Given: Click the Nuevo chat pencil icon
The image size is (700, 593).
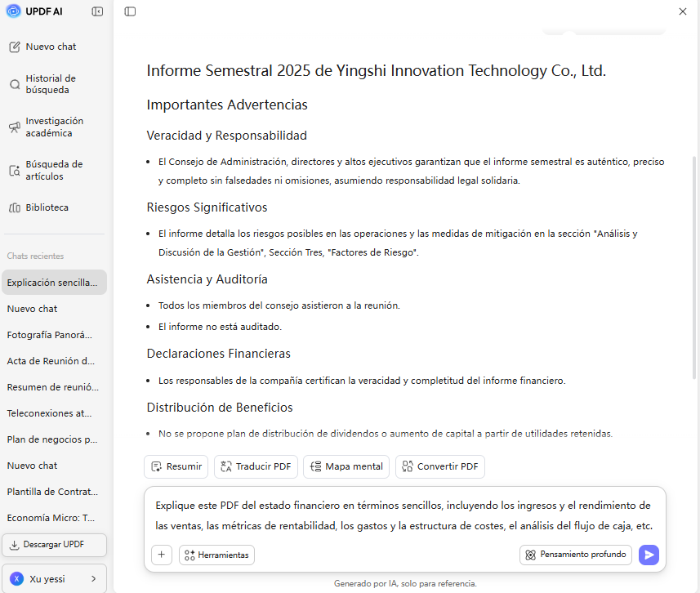Looking at the screenshot, I should tap(15, 47).
